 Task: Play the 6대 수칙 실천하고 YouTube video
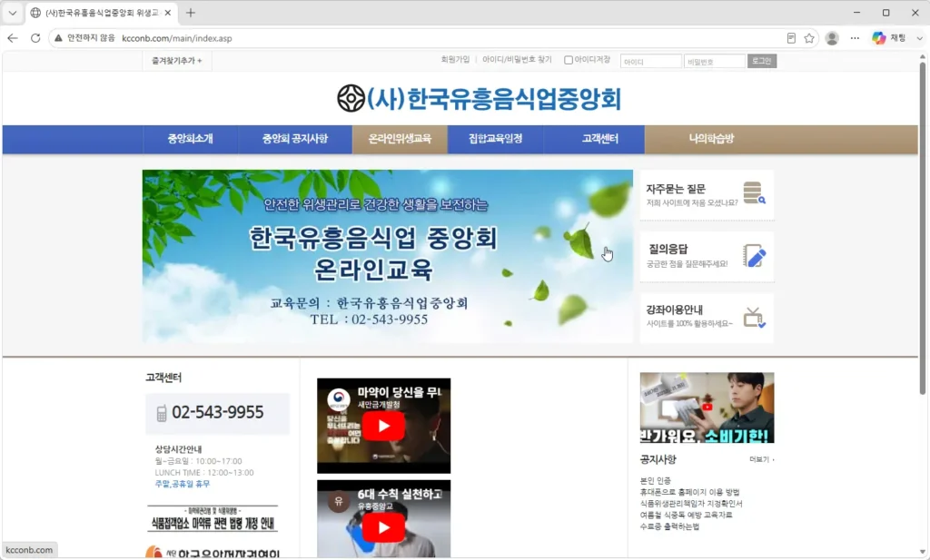[384, 527]
